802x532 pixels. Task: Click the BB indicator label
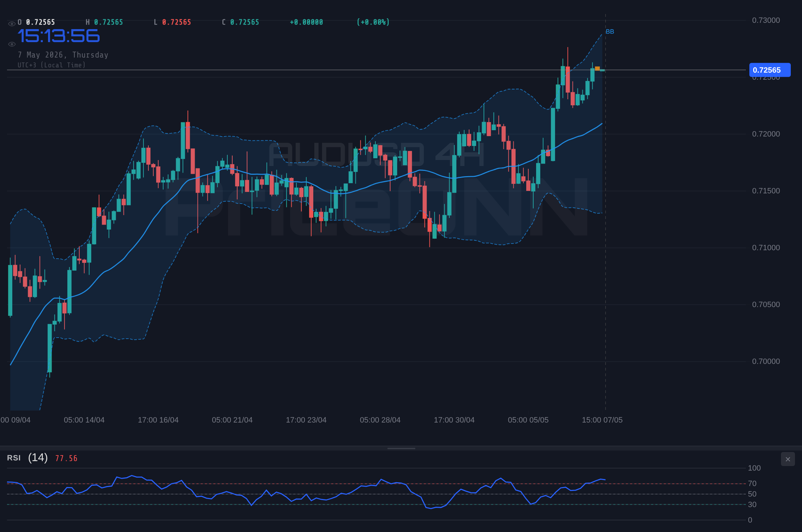610,32
